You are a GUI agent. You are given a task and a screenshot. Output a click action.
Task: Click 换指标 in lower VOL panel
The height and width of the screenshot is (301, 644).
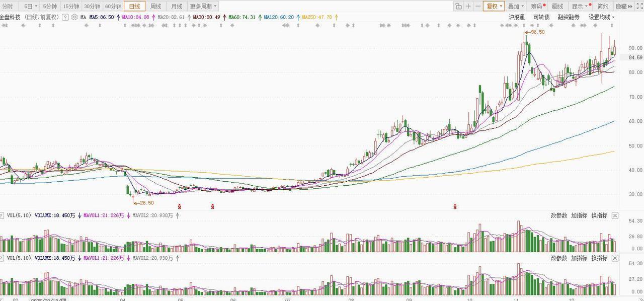[599, 258]
